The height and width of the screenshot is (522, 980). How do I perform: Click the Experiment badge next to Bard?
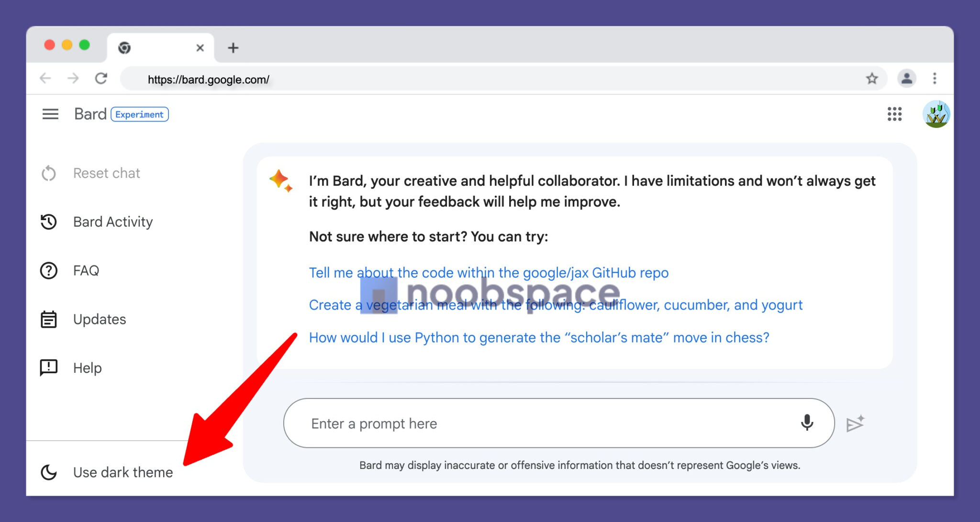tap(139, 114)
